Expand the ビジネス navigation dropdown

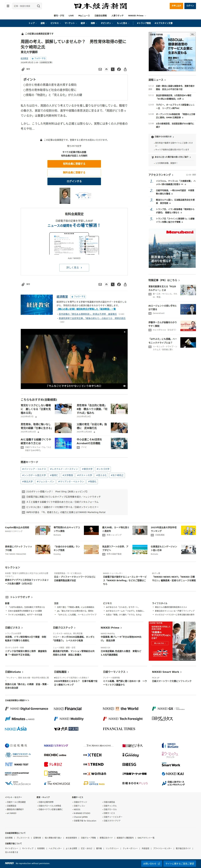tap(56, 23)
